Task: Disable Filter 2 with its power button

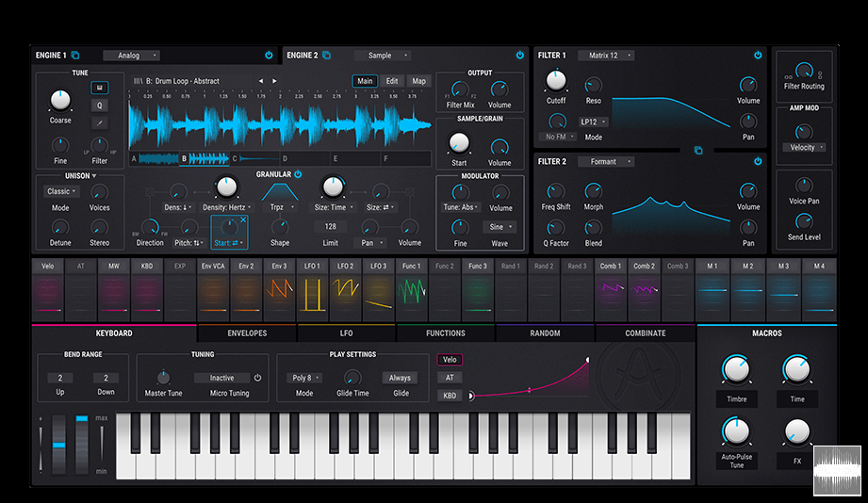Action: coord(757,162)
